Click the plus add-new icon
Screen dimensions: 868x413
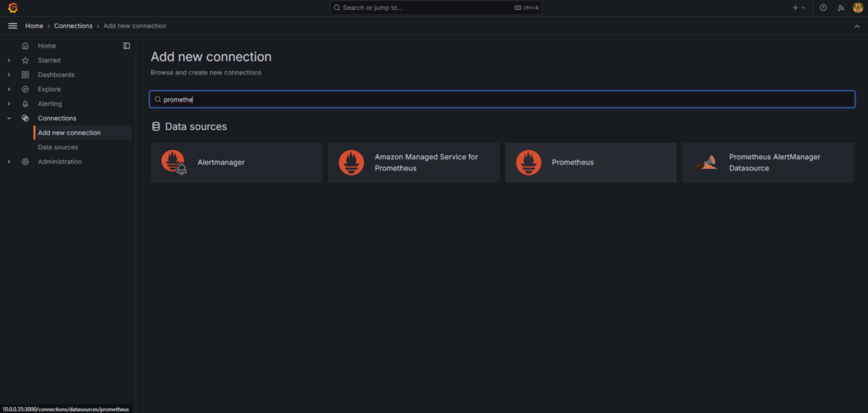tap(795, 8)
